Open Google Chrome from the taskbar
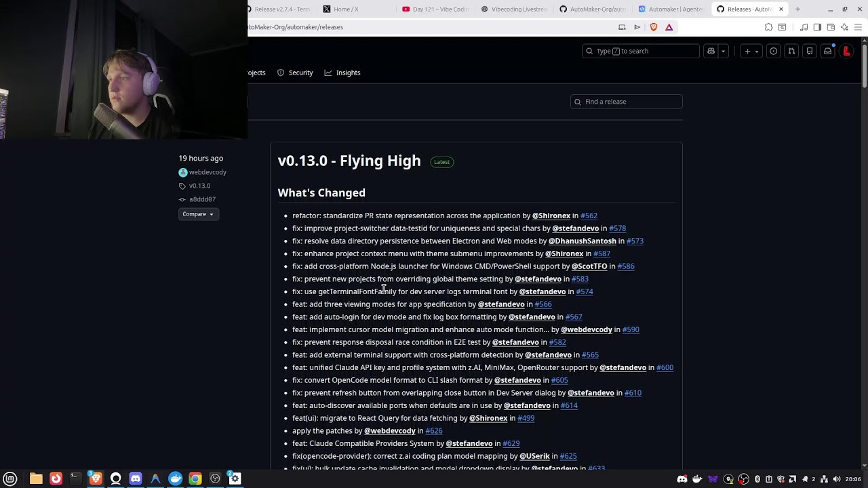This screenshot has height=488, width=868. (195, 479)
